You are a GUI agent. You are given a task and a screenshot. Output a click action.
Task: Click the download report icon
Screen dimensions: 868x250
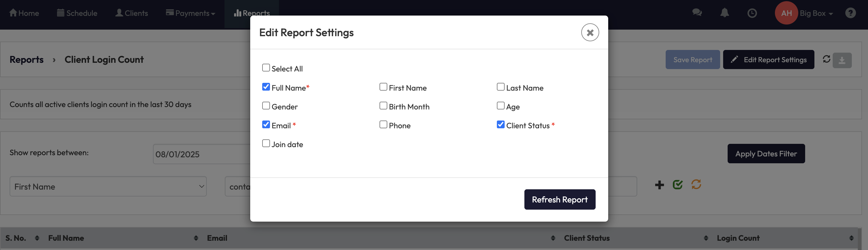842,60
